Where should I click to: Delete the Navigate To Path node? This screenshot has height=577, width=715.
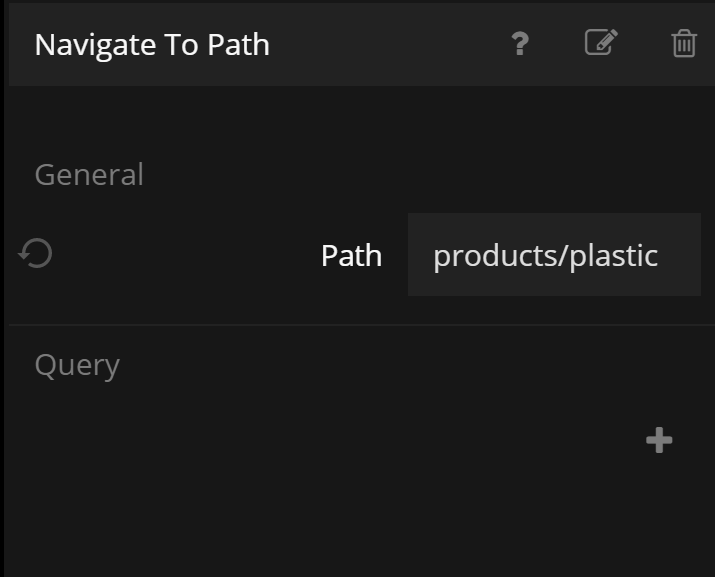coord(684,44)
